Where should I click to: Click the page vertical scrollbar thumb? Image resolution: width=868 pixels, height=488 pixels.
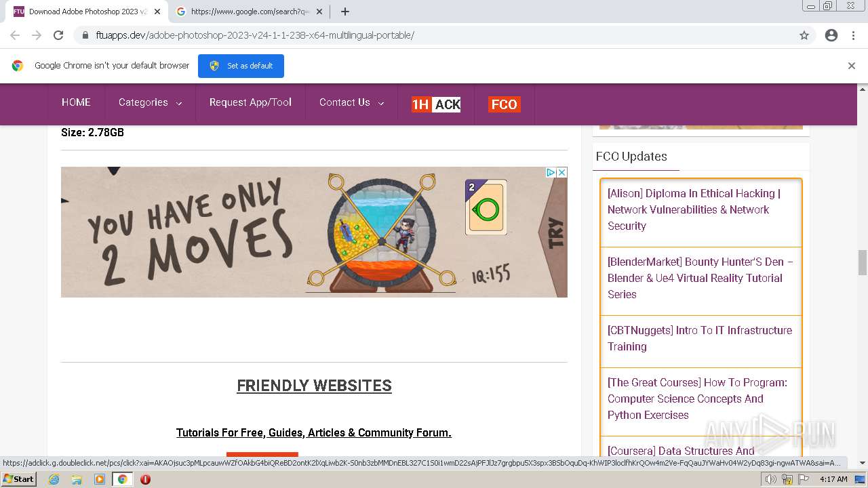863,262
